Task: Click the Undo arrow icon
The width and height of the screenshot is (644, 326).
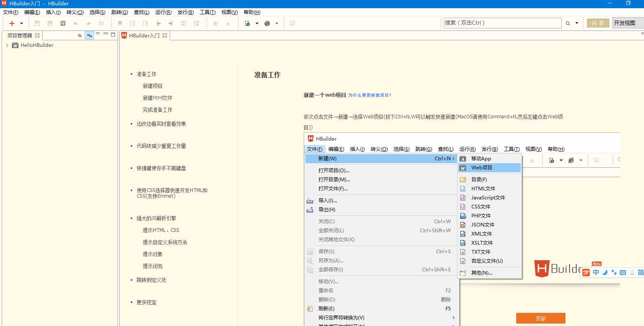Action: (x=76, y=23)
